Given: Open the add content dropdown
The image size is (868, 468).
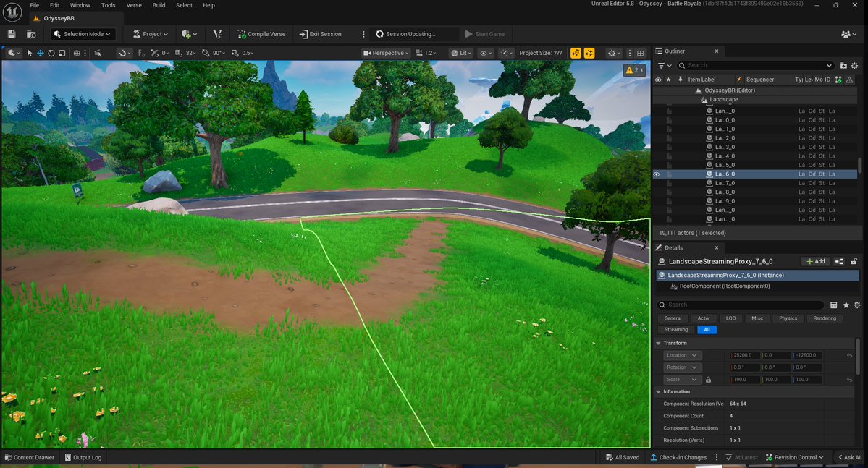Looking at the screenshot, I should [189, 34].
